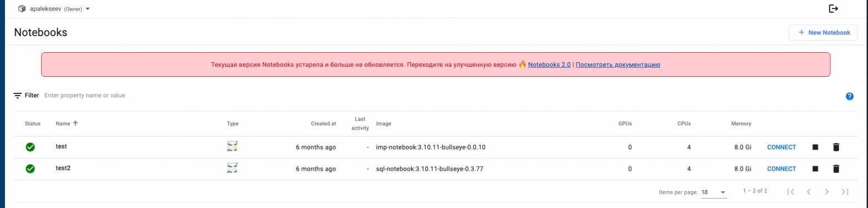The height and width of the screenshot is (208, 868).
Task: Click the Jupyter type icon for test2
Action: click(233, 167)
